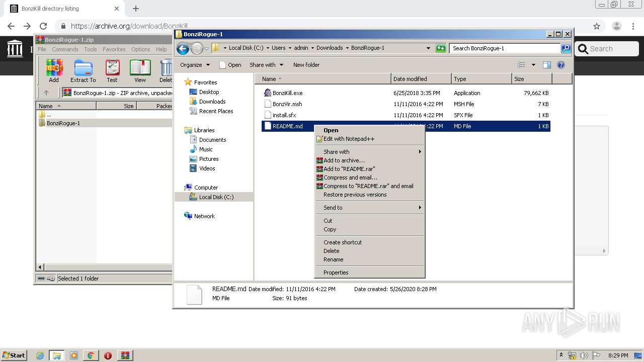Screen dimensions: 644x362
Task: Click WinRAR up-one-level arrow icon
Action: point(46,93)
